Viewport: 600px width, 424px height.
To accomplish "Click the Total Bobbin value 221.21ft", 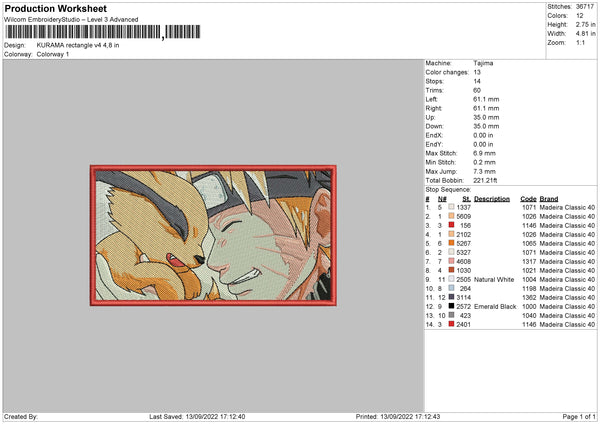I will (485, 181).
